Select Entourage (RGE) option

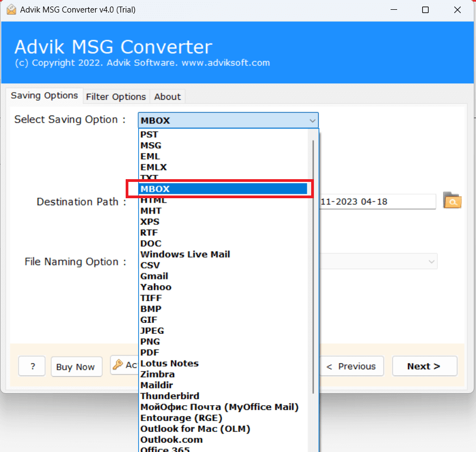pos(224,418)
